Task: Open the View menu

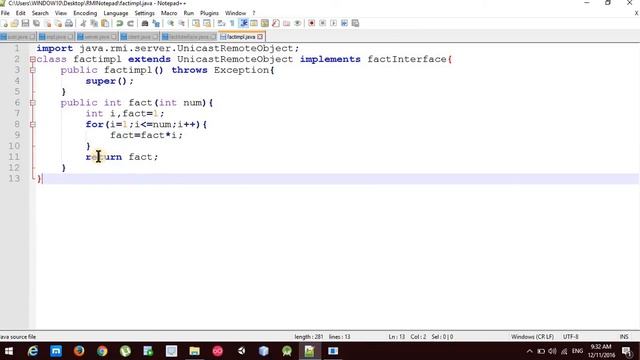Action: pos(61,13)
